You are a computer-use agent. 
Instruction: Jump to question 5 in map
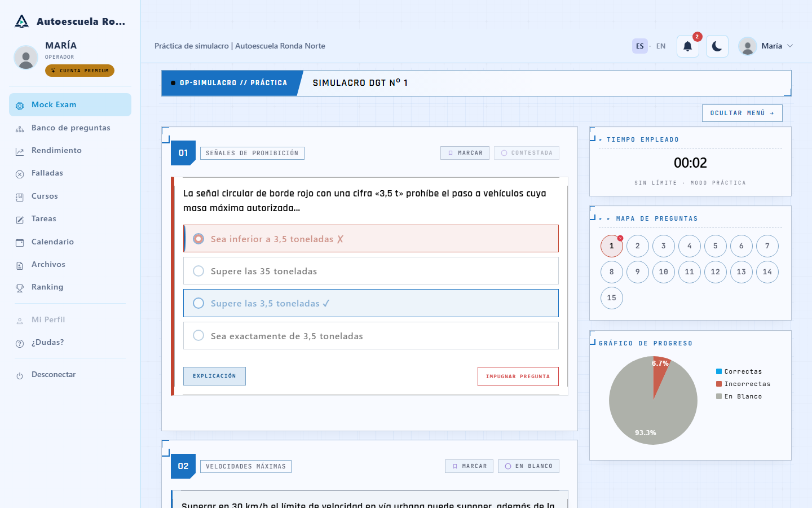(716, 246)
